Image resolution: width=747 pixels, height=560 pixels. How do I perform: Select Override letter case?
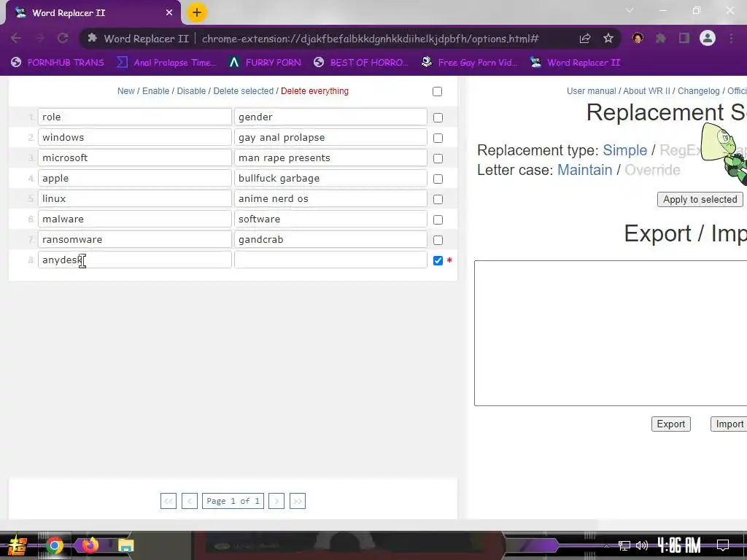(x=652, y=170)
